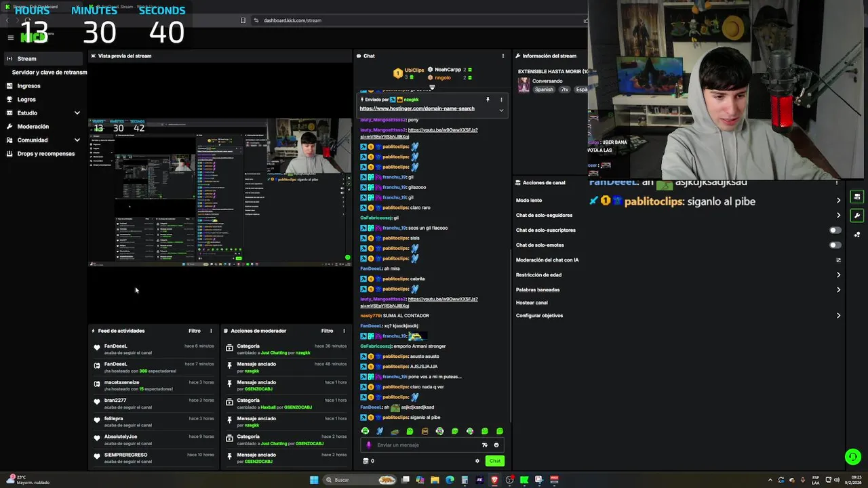Click Hostear canal action
Image resolution: width=868 pixels, height=488 pixels.
click(532, 303)
